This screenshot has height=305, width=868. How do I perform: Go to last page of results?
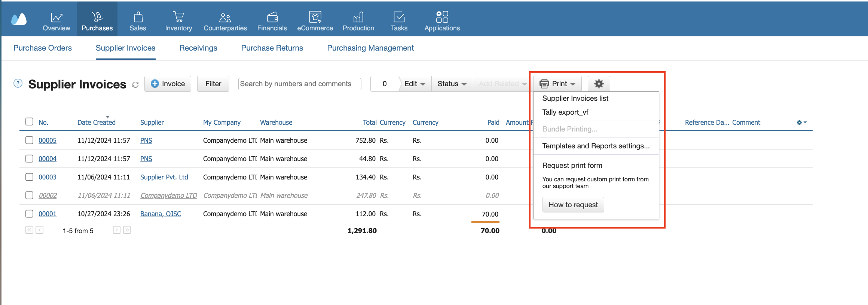point(127,230)
